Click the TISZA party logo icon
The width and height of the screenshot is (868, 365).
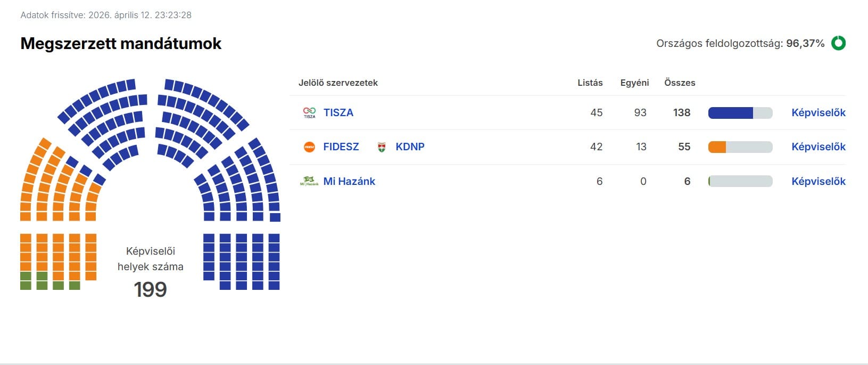click(x=309, y=112)
